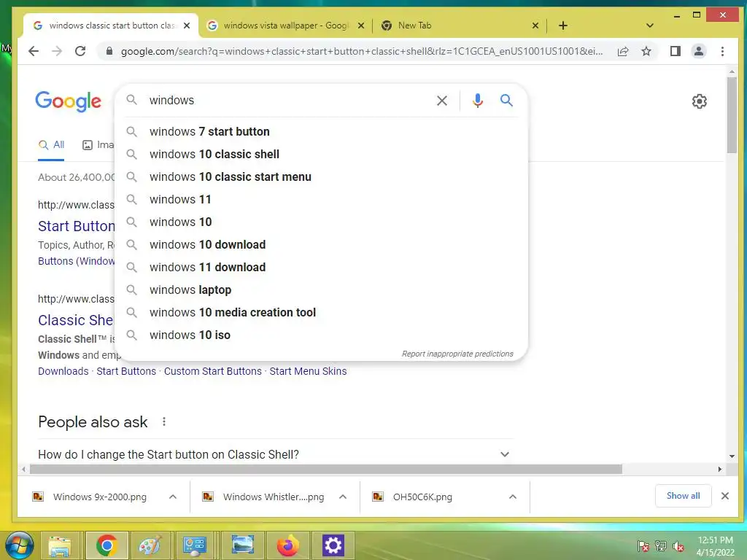Start voice search with microphone icon
Screen dimensions: 747x560
click(477, 101)
